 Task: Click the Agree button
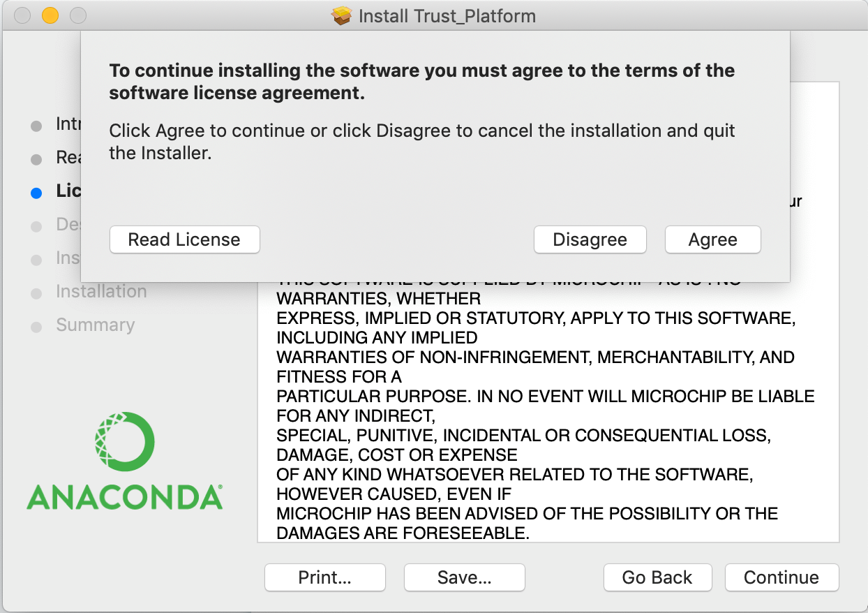point(712,239)
